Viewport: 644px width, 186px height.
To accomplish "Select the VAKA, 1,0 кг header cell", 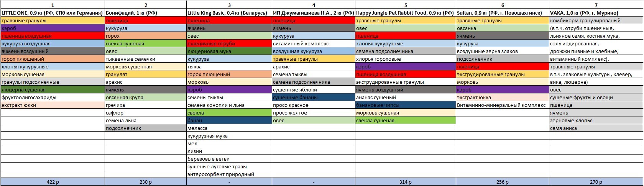I will (x=596, y=13).
